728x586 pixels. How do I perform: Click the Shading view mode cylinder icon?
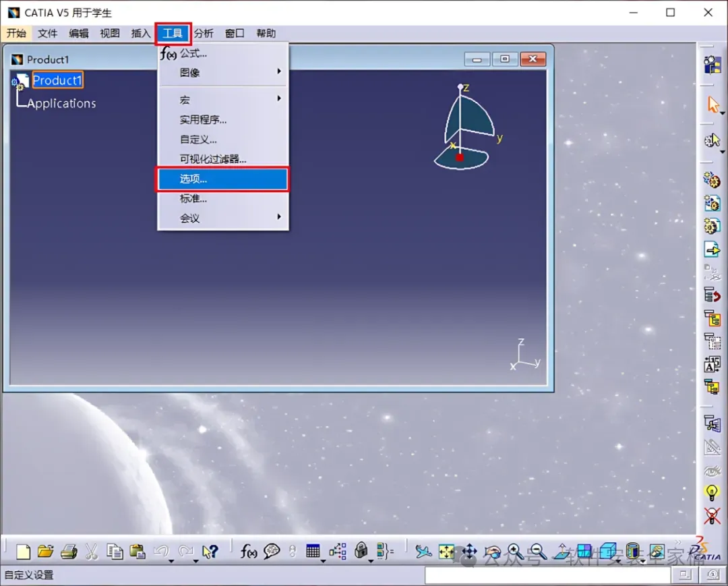pos(632,551)
